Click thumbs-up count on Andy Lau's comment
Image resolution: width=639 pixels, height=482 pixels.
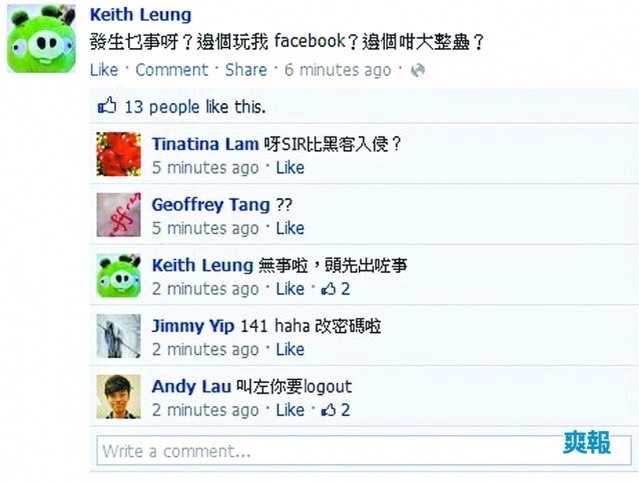[335, 410]
